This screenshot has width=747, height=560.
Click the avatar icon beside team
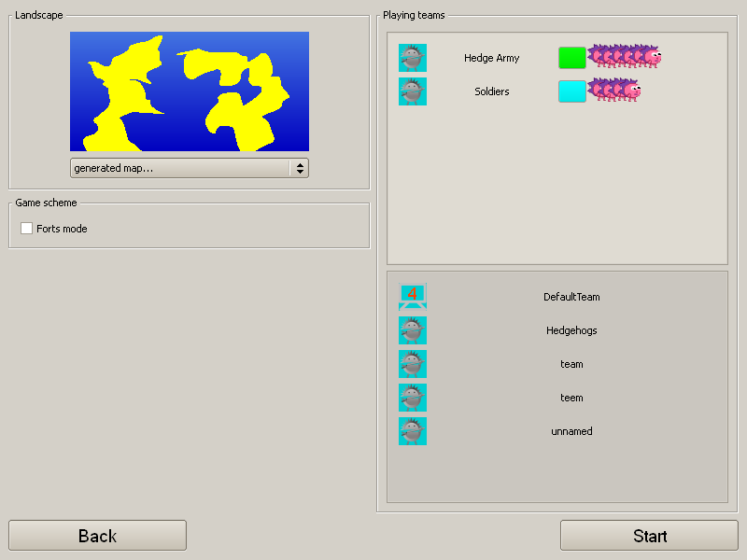click(413, 364)
